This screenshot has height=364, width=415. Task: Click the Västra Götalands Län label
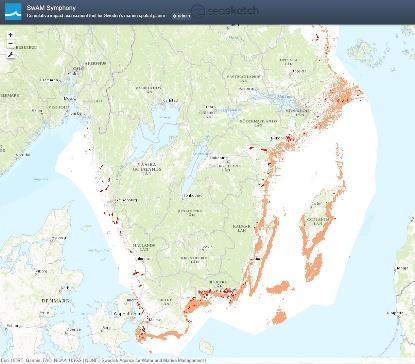point(147,168)
